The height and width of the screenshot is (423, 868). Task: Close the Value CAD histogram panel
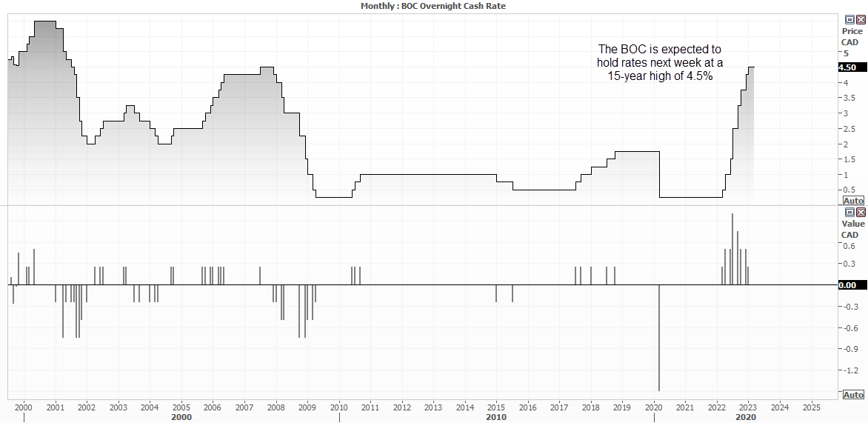tap(861, 213)
